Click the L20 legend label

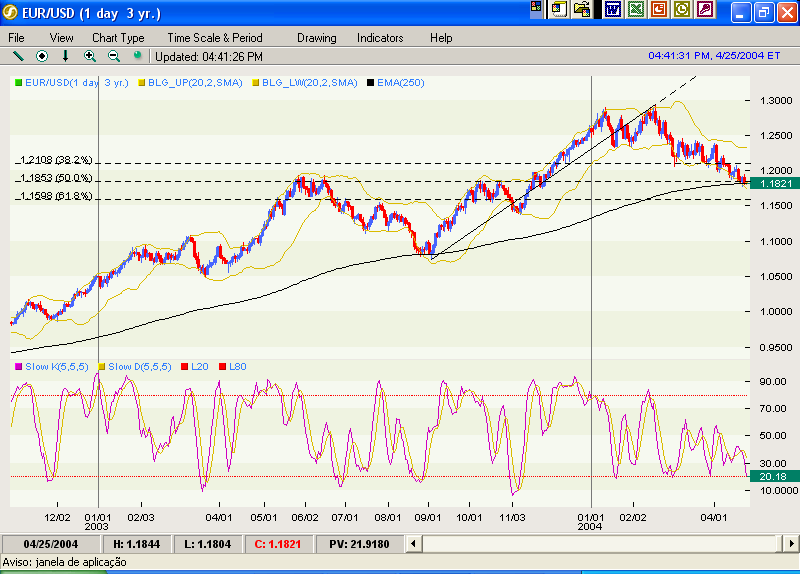coord(199,366)
